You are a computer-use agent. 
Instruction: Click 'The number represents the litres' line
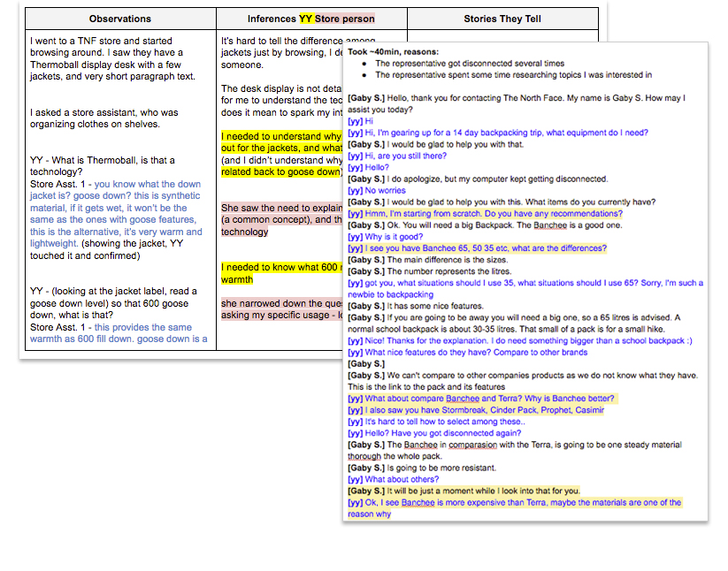coord(430,271)
